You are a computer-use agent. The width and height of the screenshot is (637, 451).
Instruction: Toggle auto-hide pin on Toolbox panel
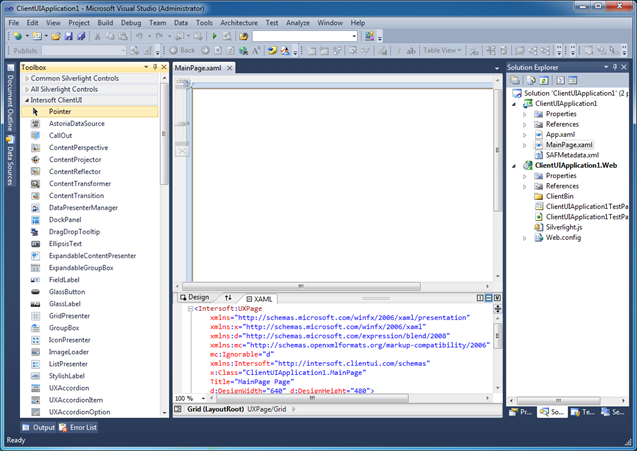[x=155, y=67]
